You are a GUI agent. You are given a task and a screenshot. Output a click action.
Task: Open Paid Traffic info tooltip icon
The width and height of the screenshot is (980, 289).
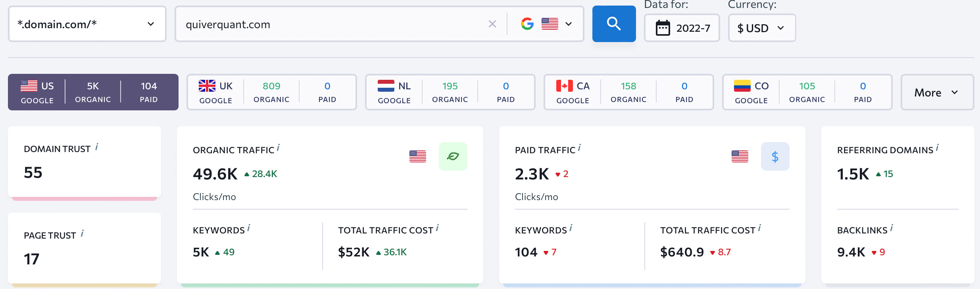coord(579,148)
